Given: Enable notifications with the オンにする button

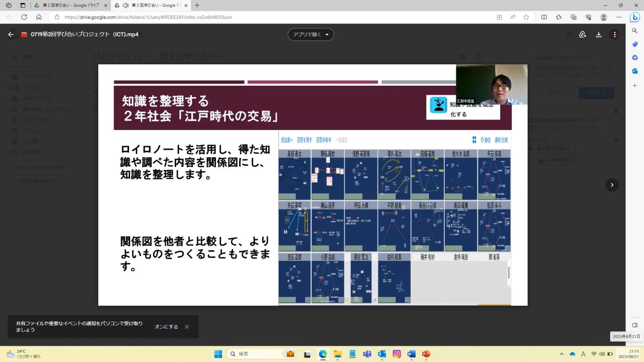Looking at the screenshot, I should pos(166,326).
